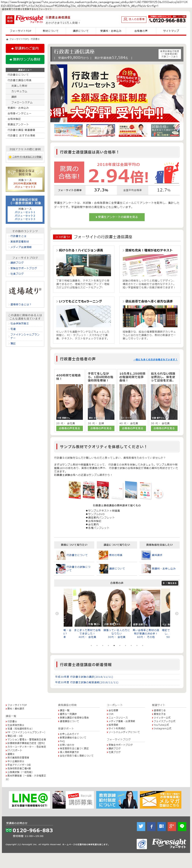Screen dimensions: 192x868
Task: Open フォーサイトTOP navigation tab
Action: pyautogui.click(x=21, y=31)
